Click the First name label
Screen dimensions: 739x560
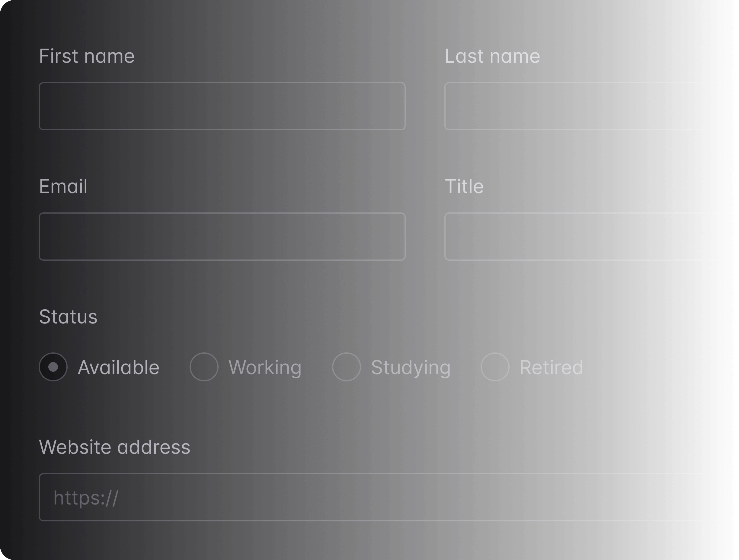(x=87, y=56)
